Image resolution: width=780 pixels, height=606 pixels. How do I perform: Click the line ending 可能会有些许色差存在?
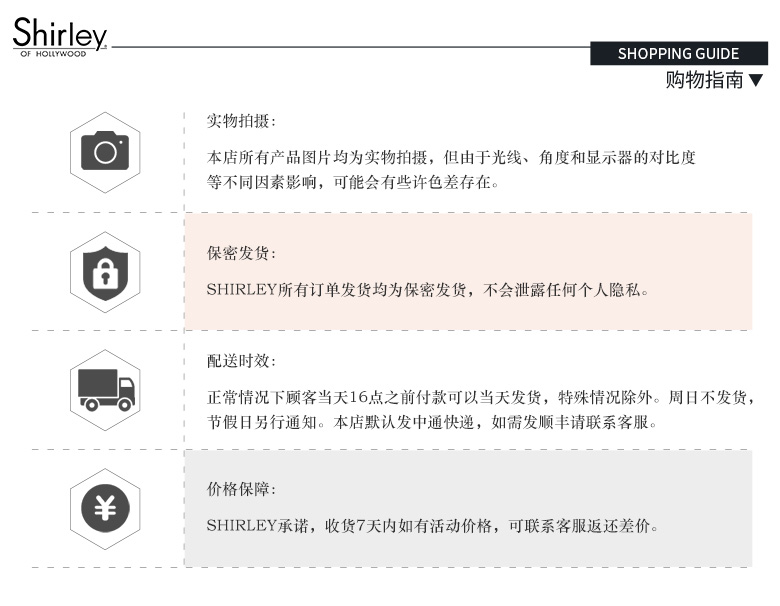point(352,183)
